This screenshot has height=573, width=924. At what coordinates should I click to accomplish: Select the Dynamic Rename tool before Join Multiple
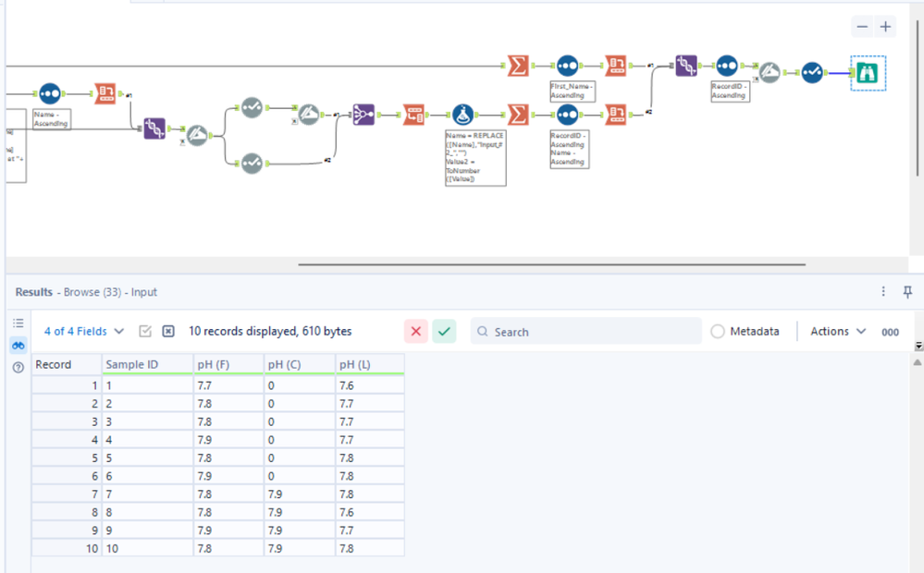[308, 115]
